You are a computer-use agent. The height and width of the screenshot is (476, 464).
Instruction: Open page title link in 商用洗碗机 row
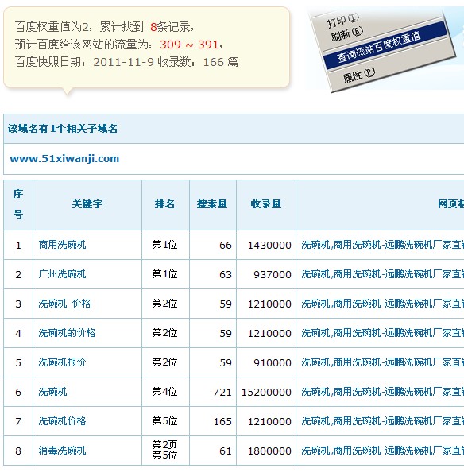coord(382,245)
